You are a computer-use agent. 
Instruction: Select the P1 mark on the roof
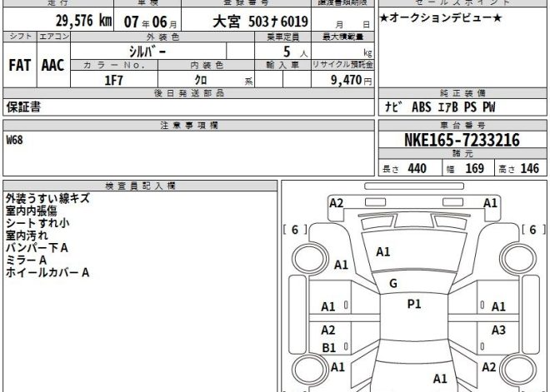(x=413, y=304)
